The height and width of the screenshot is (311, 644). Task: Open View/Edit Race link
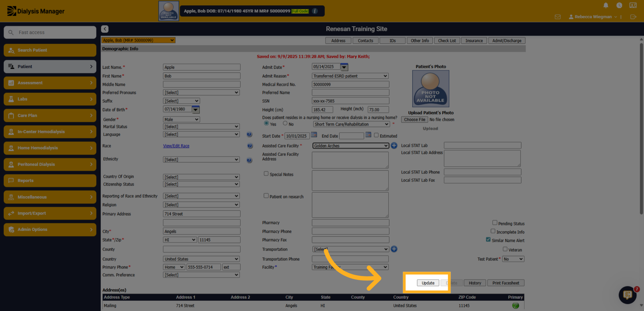176,146
